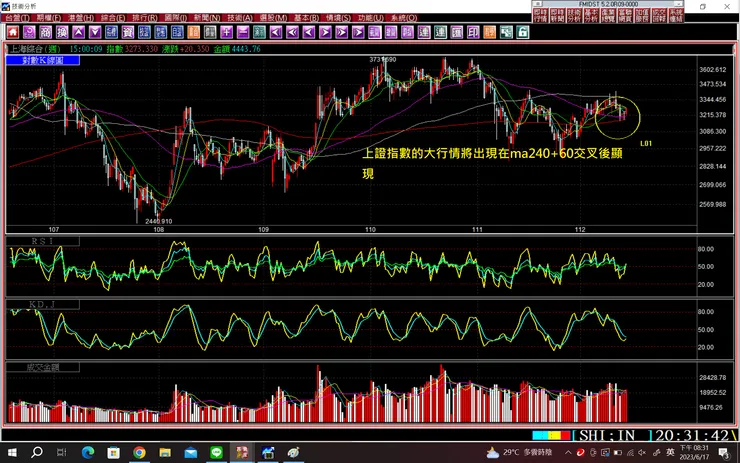Viewport: 740px width, 463px height.
Task: Click the 上海綜合(週) title text
Action: pos(35,49)
